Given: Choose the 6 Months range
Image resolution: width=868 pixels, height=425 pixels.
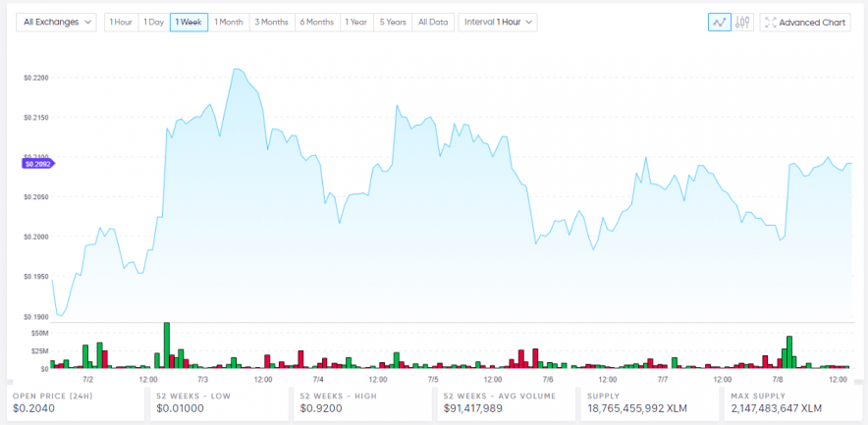Looking at the screenshot, I should pos(316,22).
